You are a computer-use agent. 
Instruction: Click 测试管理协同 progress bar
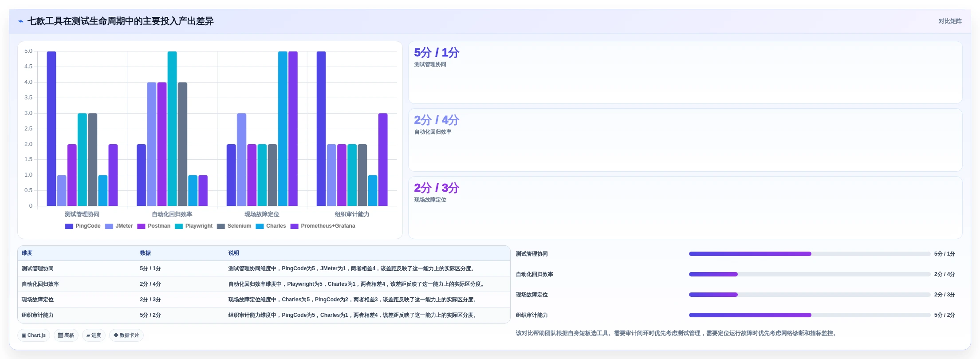click(x=810, y=254)
